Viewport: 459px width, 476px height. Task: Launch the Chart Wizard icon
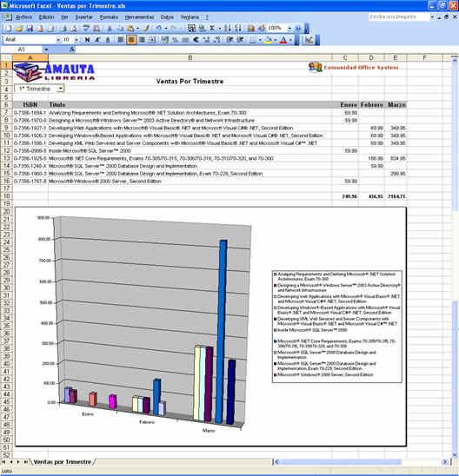(x=251, y=29)
